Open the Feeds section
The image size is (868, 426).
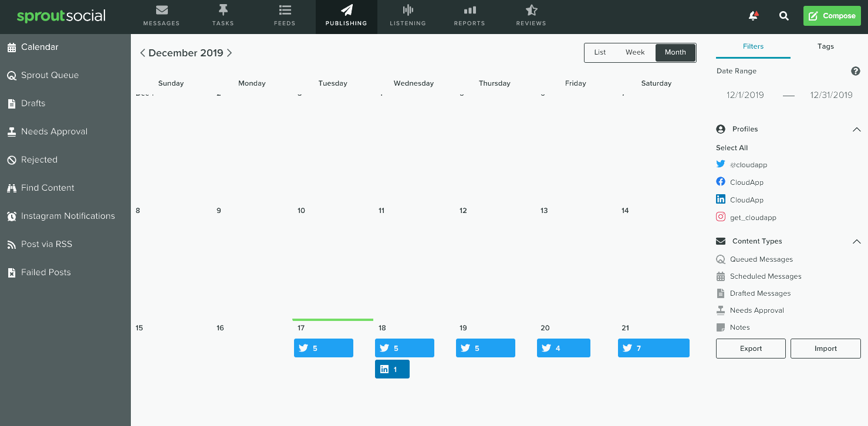pos(285,16)
